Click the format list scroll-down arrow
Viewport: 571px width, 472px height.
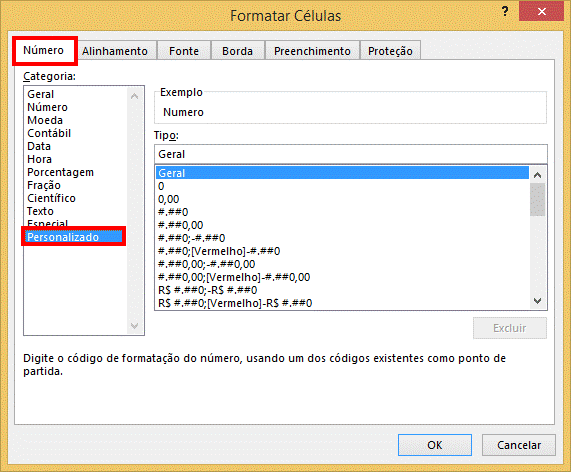pos(537,301)
